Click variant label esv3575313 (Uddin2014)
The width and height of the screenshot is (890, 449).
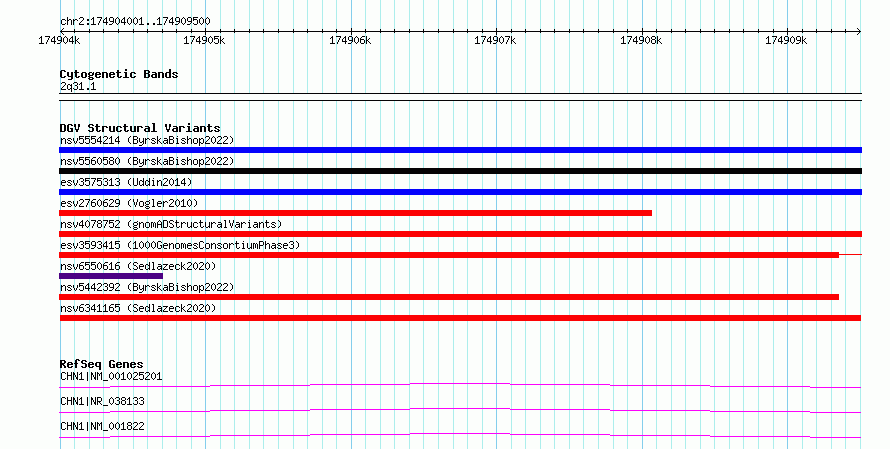[x=126, y=182]
